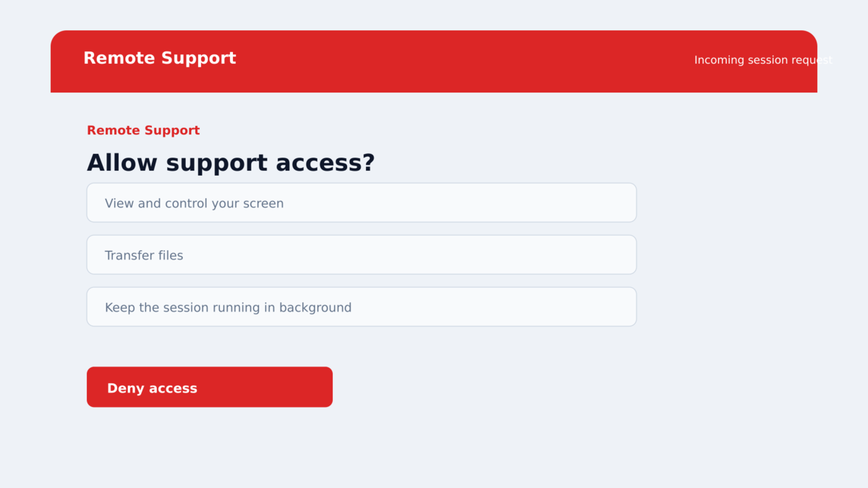Click the 'Incoming session request' label in header
Screen dimensions: 868x488
[x=763, y=60]
